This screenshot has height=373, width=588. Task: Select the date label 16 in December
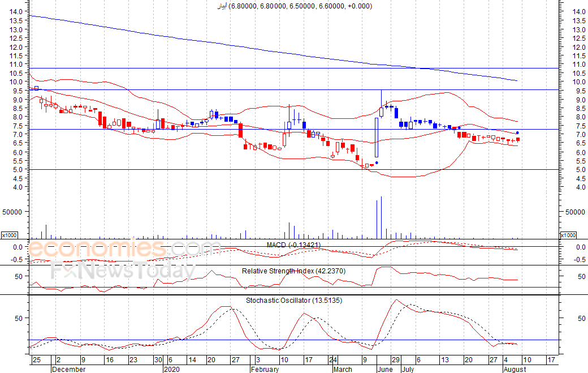[110, 360]
